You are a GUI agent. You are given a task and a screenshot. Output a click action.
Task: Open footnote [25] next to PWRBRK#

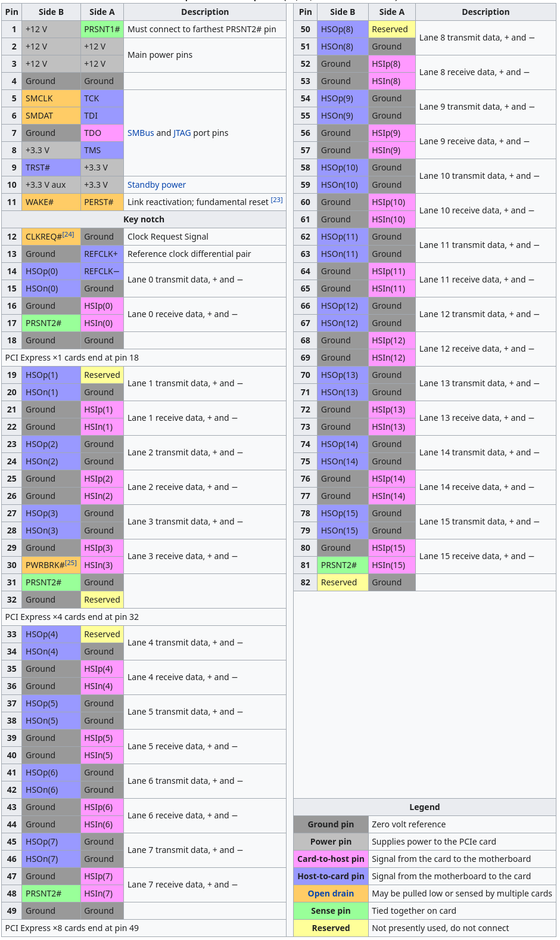click(71, 563)
